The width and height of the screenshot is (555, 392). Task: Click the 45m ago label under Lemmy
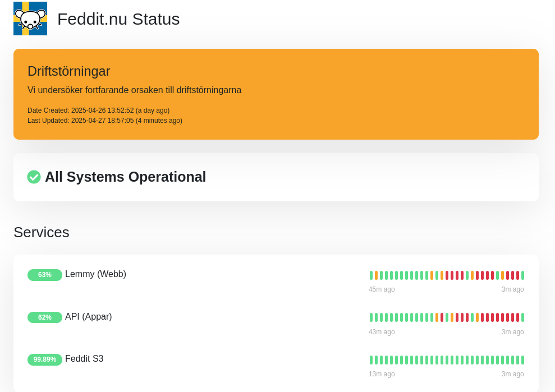382,289
